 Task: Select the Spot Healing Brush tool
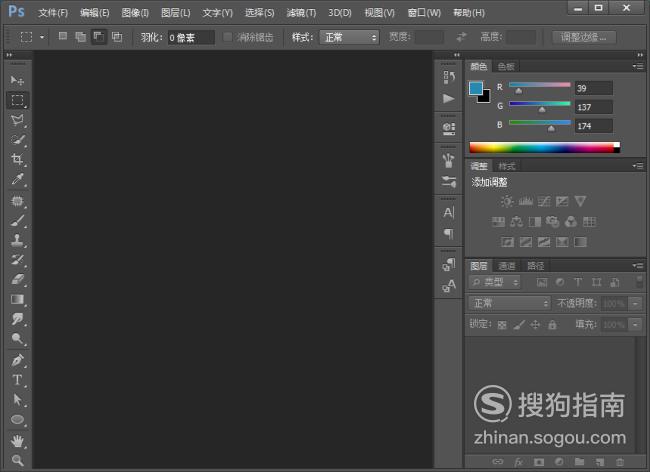click(17, 201)
